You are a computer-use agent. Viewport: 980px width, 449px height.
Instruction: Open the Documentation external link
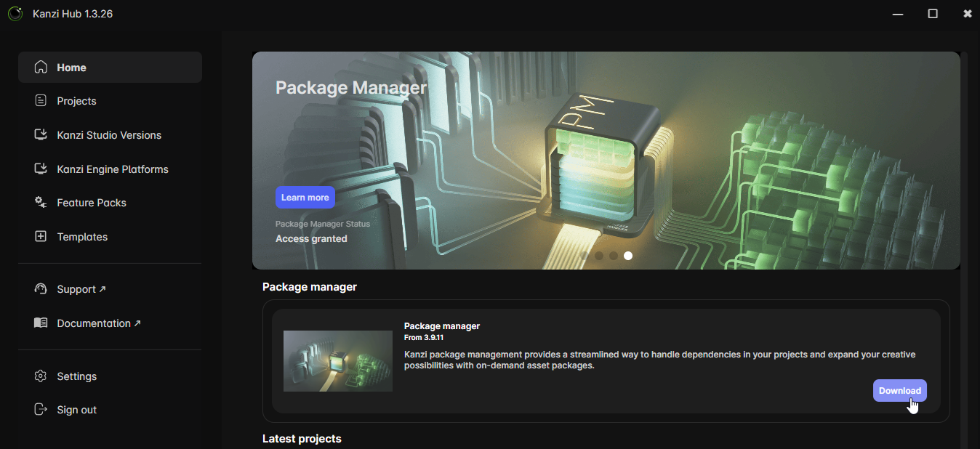coord(138,322)
